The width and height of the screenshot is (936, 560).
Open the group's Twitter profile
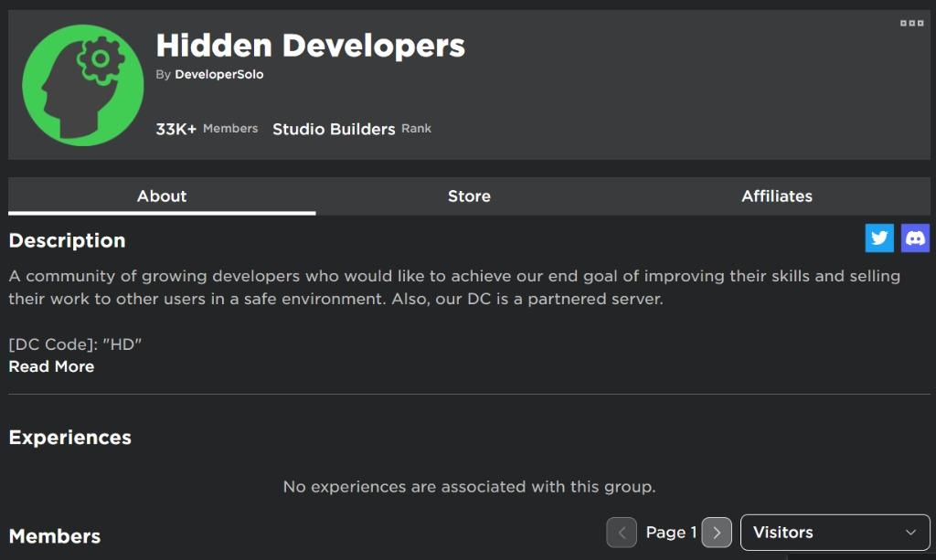(878, 238)
